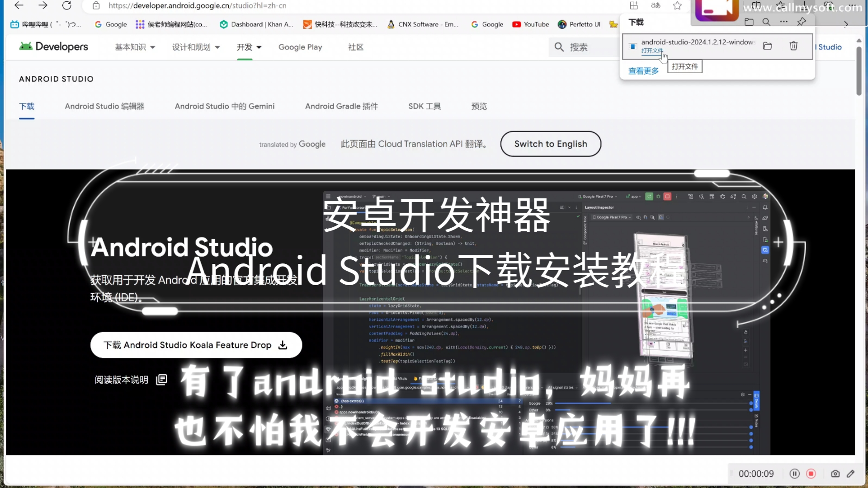Screen dimensions: 868x488
Task: Go forward with the browser forward arrow
Action: [43, 5]
